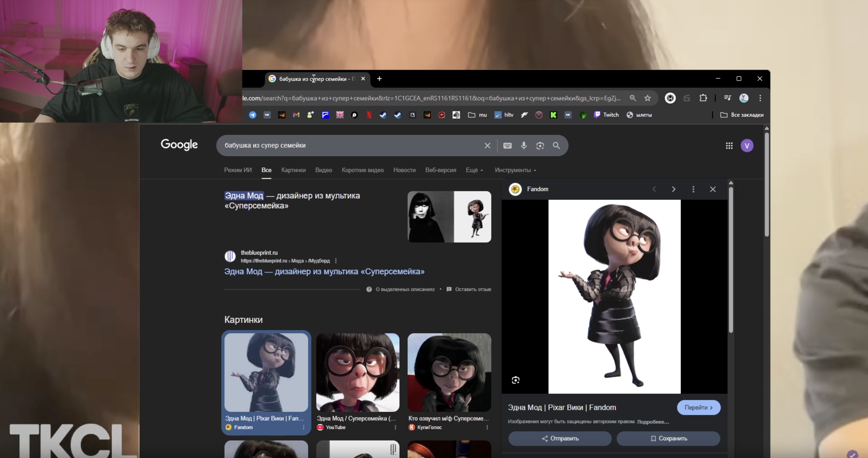Image resolution: width=868 pixels, height=458 pixels.
Task: Search inside image with lens icon
Action: click(516, 380)
